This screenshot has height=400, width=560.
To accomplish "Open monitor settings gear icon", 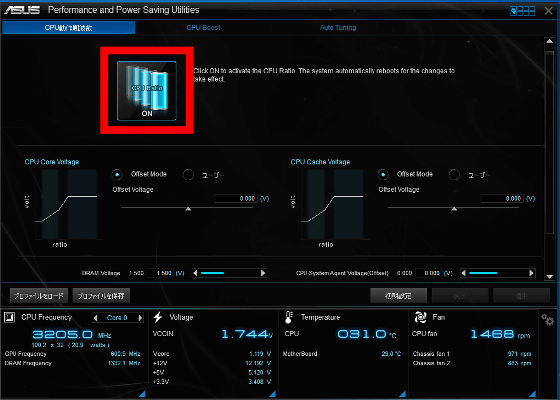I will click(548, 320).
